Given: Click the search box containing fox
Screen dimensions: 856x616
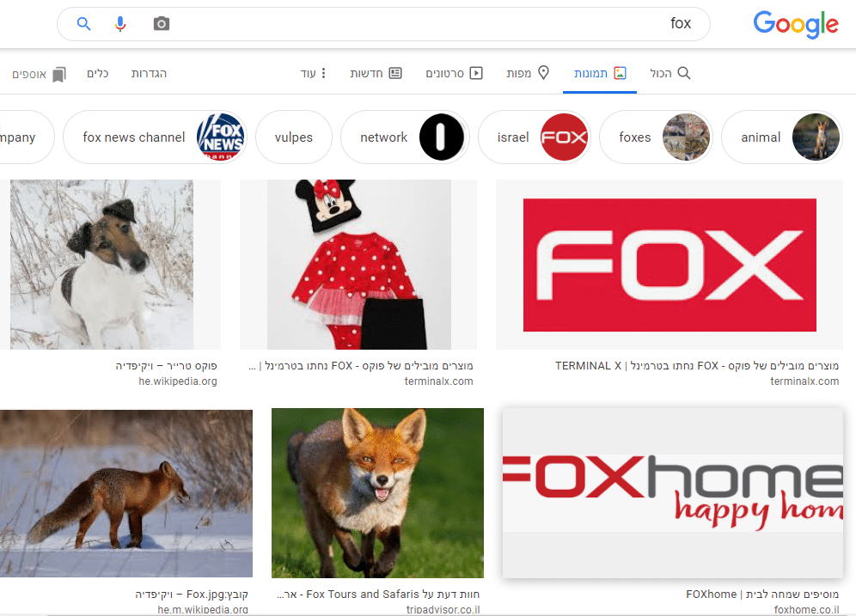Looking at the screenshot, I should (430, 24).
